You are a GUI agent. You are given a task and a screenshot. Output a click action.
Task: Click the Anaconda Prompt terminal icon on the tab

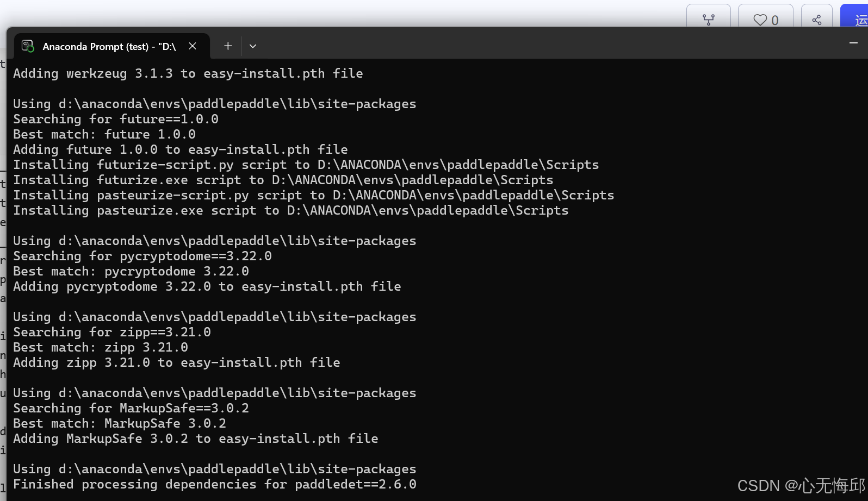point(27,46)
